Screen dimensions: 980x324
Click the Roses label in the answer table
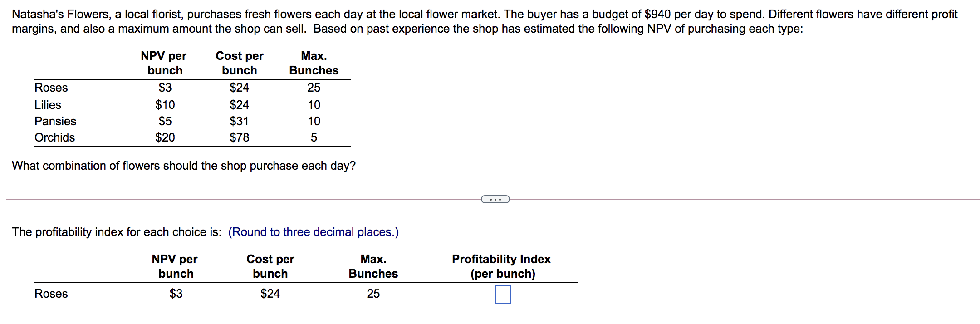click(x=51, y=294)
